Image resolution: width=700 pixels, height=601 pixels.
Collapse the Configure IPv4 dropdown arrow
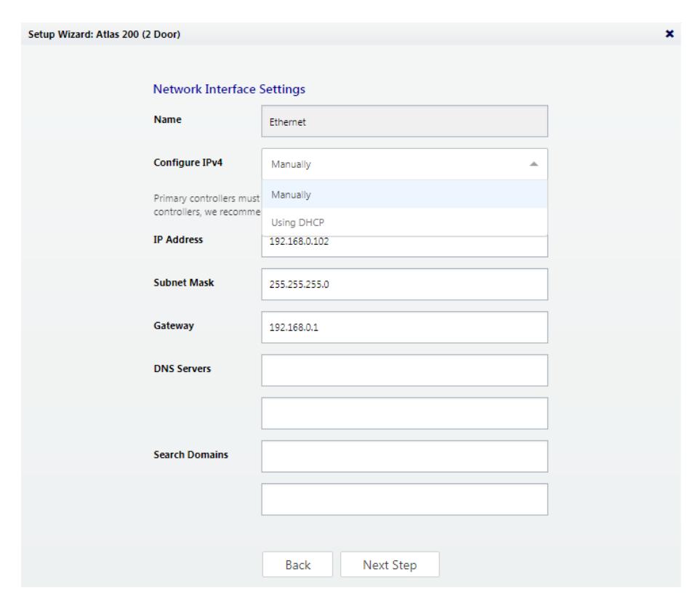pyautogui.click(x=534, y=164)
